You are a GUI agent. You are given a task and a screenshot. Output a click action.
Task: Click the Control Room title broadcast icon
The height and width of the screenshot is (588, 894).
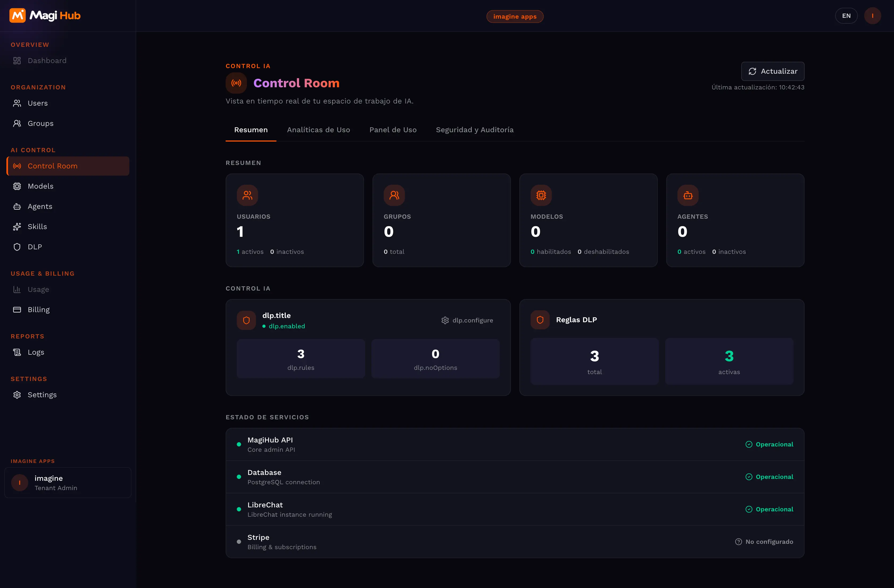tap(236, 83)
